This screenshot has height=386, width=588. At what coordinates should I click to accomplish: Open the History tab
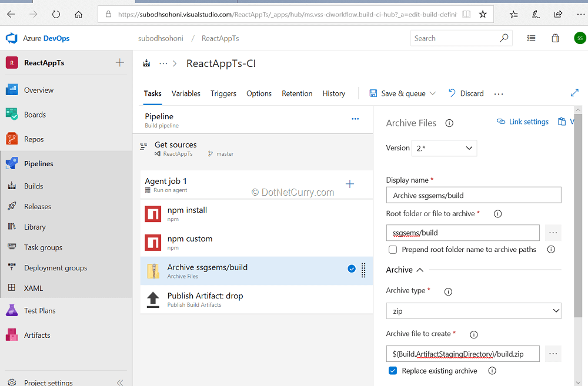(334, 93)
